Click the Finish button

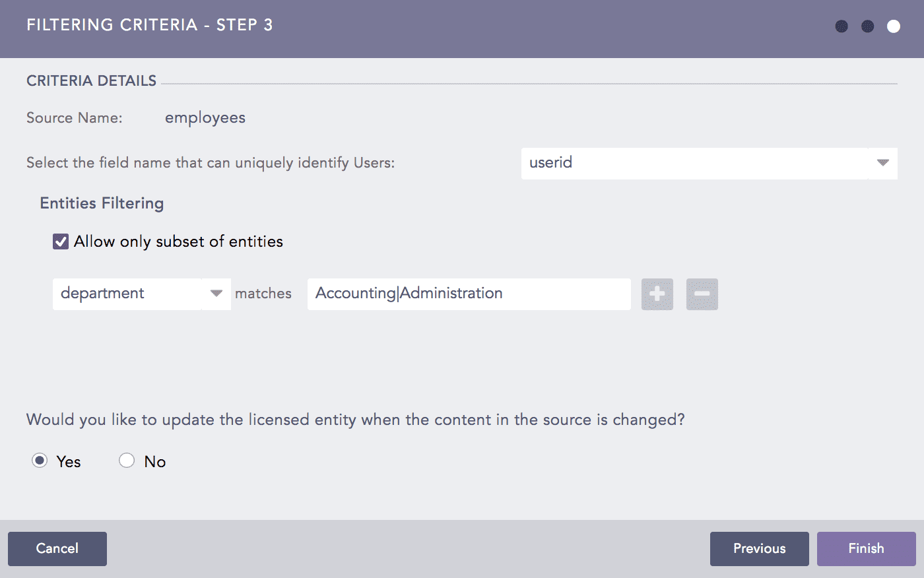(x=866, y=548)
